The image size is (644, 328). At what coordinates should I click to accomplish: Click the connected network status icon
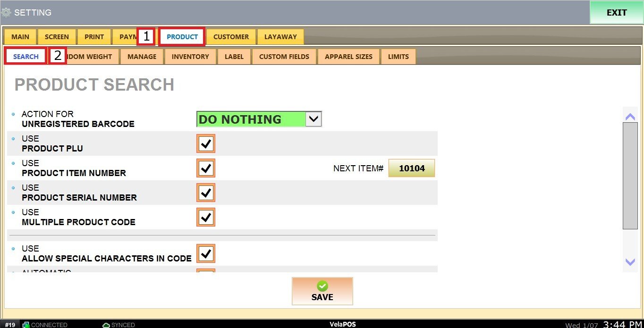click(26, 325)
